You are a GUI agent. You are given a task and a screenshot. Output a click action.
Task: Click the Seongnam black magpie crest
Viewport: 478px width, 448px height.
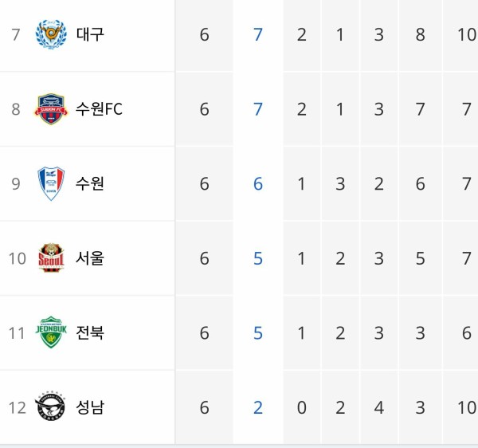click(x=50, y=407)
